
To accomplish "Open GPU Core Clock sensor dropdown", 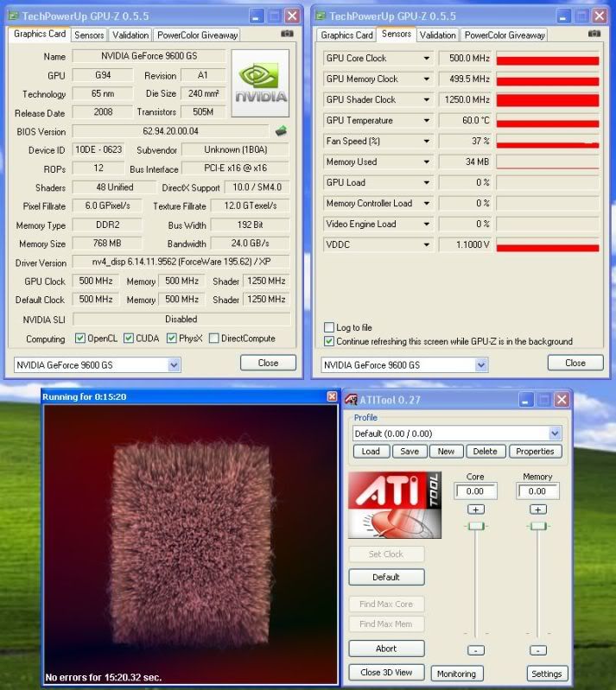I will point(426,58).
